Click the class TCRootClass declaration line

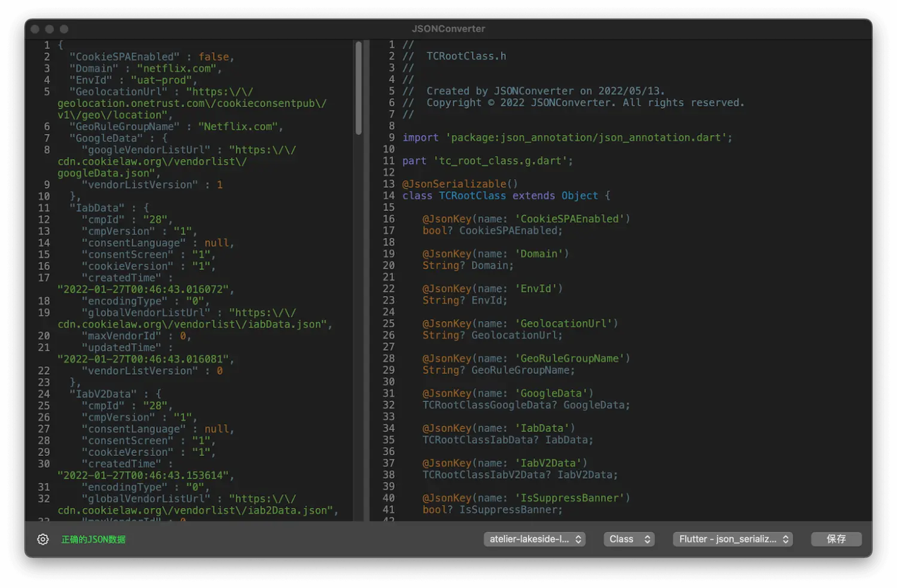pos(505,196)
